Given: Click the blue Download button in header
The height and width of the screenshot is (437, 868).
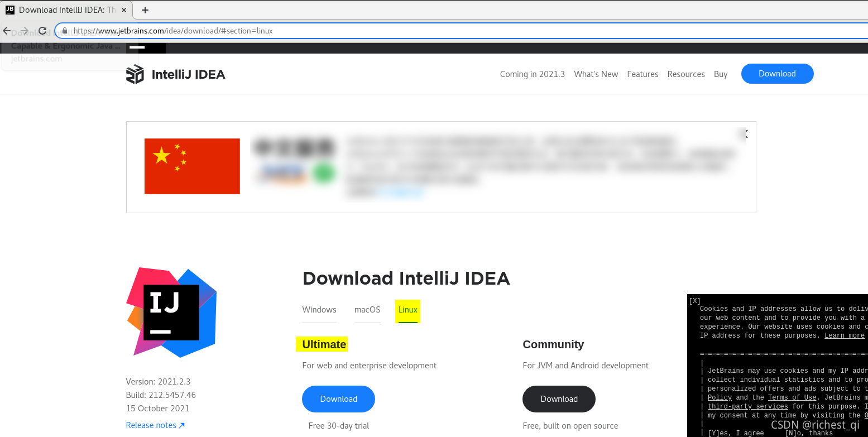Looking at the screenshot, I should click(x=777, y=74).
